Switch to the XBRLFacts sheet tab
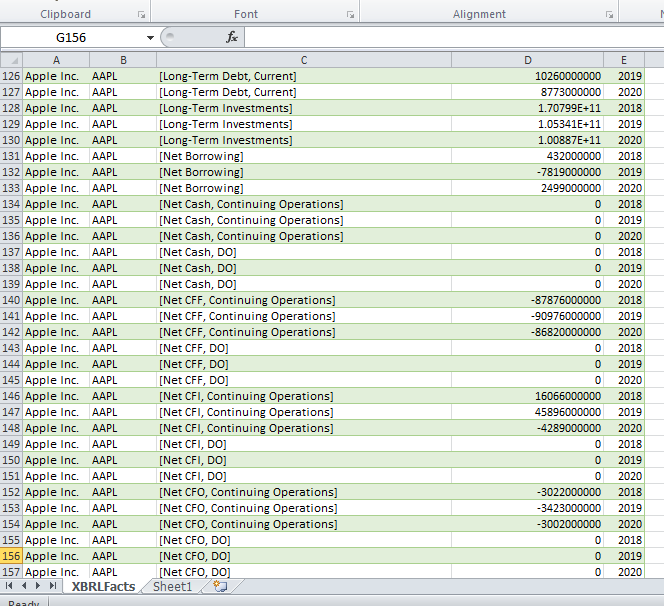The width and height of the screenshot is (664, 606). pyautogui.click(x=103, y=587)
